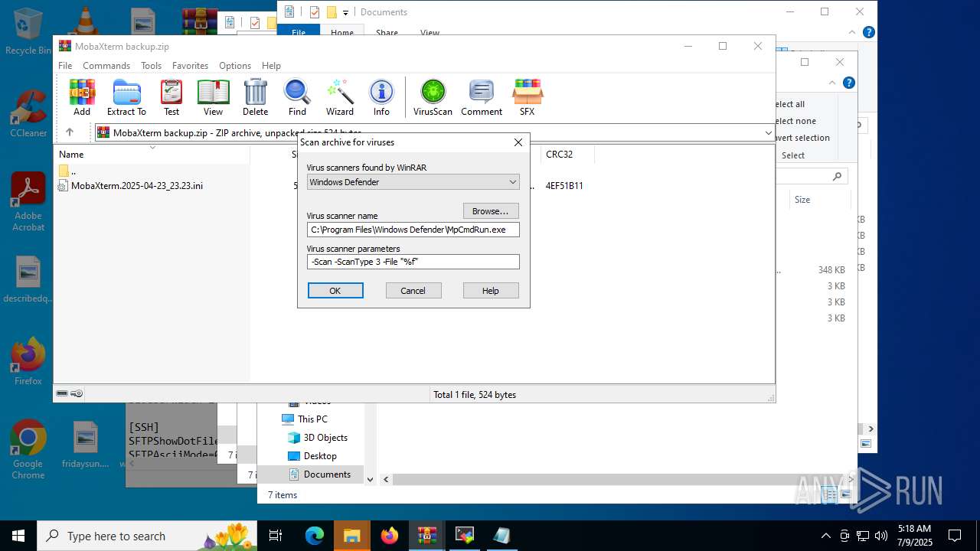Image resolution: width=980 pixels, height=551 pixels.
Task: Expand the virus scanners dropdown
Action: point(512,182)
